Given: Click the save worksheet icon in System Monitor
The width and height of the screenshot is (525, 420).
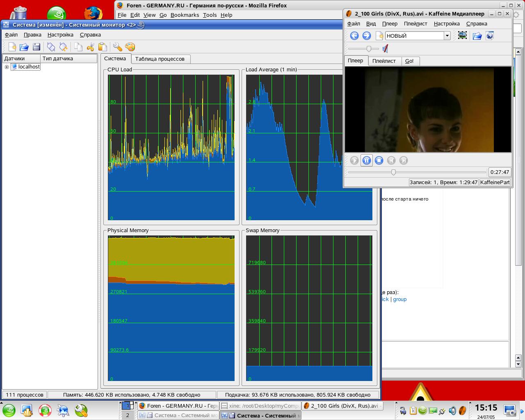Looking at the screenshot, I should (37, 47).
